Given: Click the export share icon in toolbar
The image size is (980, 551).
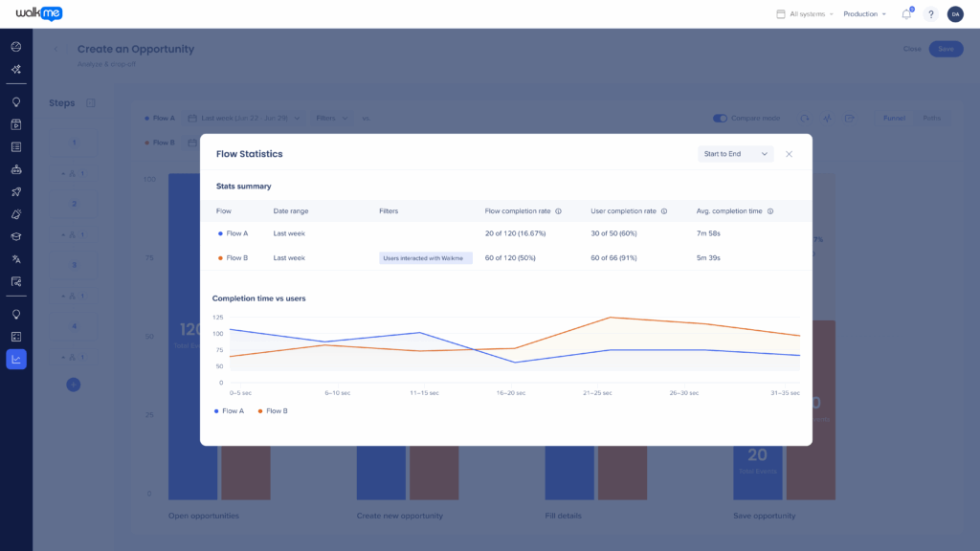Looking at the screenshot, I should 850,118.
